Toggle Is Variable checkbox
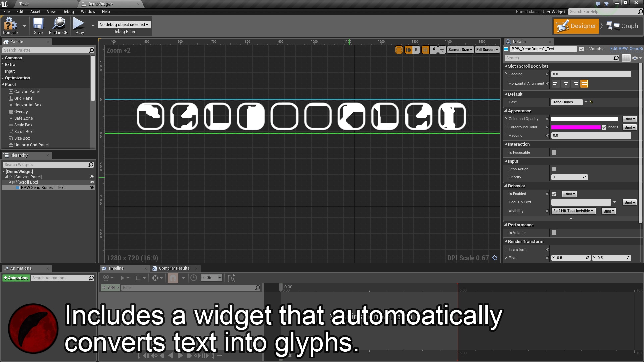 [x=582, y=49]
